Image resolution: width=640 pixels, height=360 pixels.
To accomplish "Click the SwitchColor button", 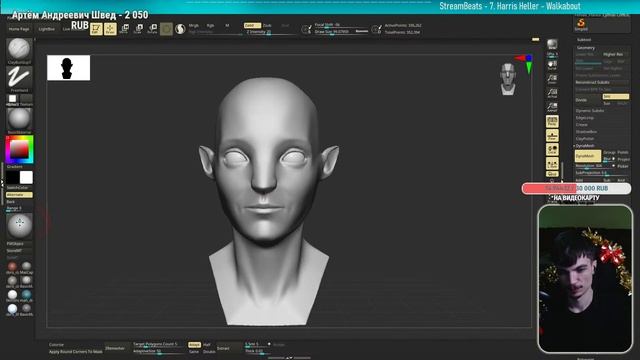I will point(18,188).
